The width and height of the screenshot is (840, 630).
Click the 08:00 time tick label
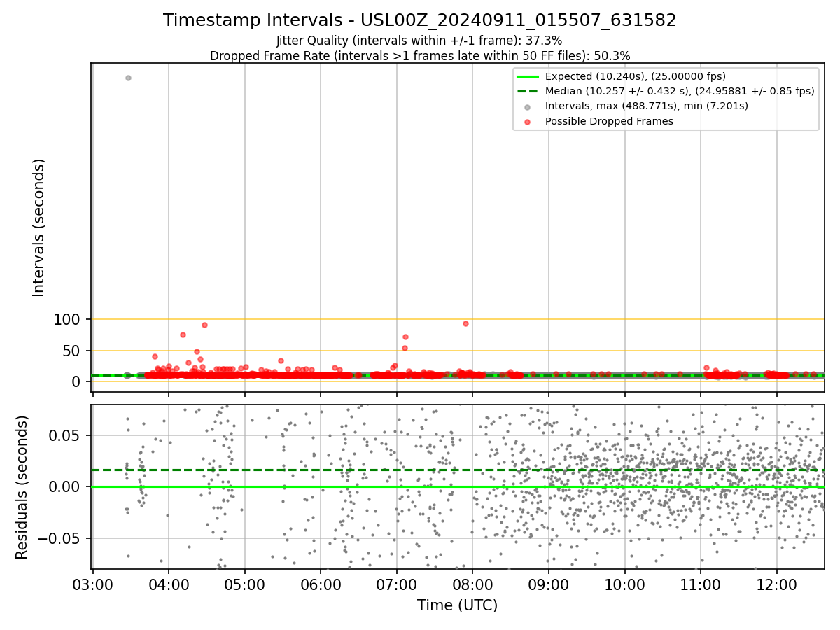click(472, 584)
